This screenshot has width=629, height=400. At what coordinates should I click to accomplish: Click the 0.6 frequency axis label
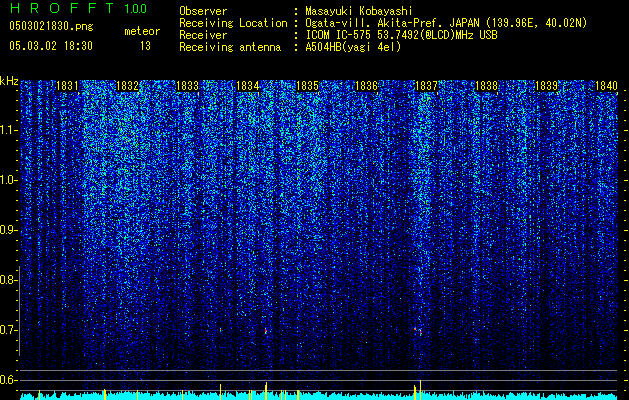8,380
